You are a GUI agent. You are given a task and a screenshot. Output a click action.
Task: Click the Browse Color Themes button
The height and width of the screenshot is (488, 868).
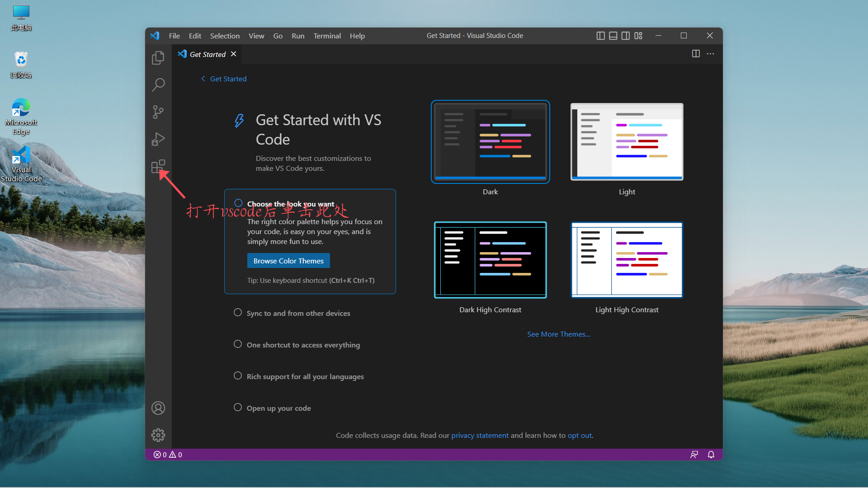(x=288, y=261)
